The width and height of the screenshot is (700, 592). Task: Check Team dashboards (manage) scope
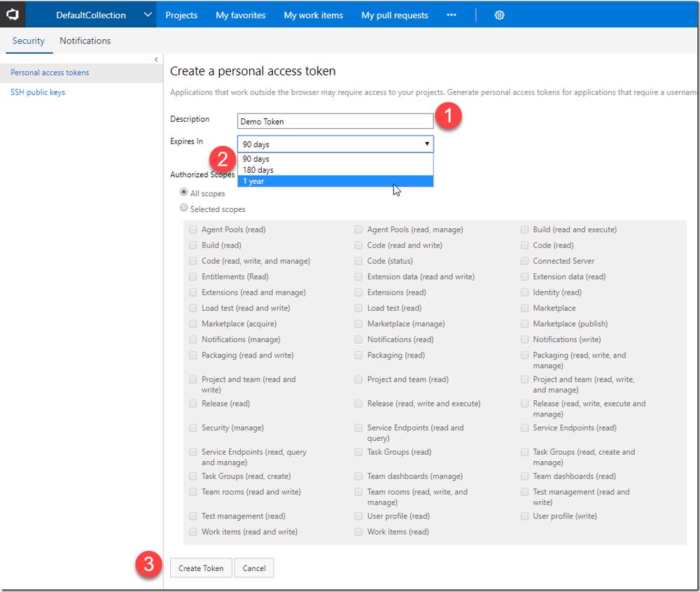pyautogui.click(x=358, y=476)
